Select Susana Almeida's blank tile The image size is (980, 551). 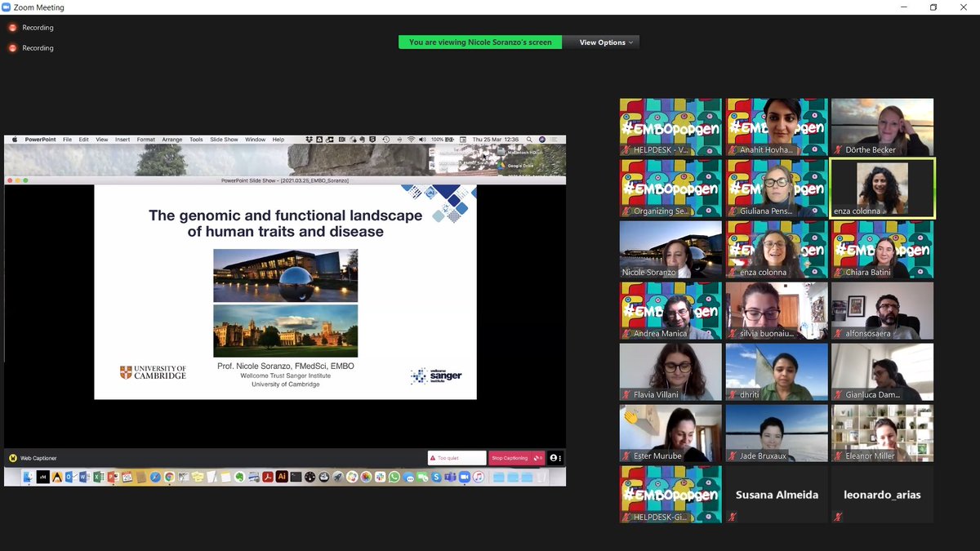pos(777,494)
